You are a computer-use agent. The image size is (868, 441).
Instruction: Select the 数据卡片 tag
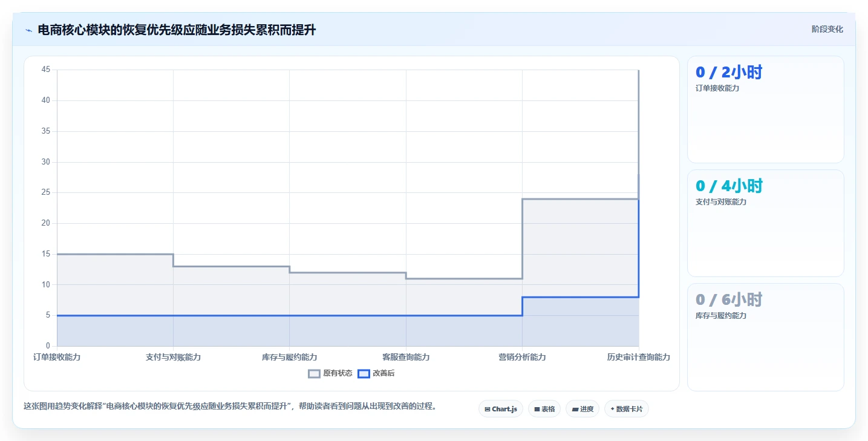point(626,409)
